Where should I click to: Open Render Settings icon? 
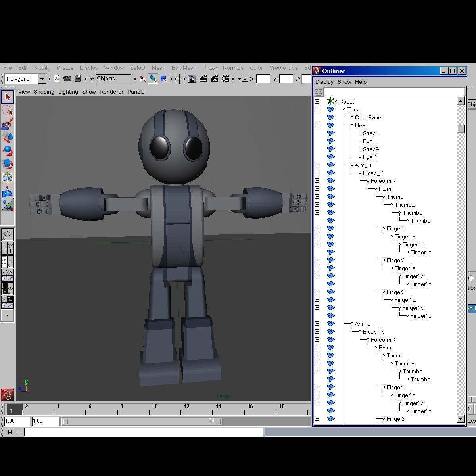point(225,79)
